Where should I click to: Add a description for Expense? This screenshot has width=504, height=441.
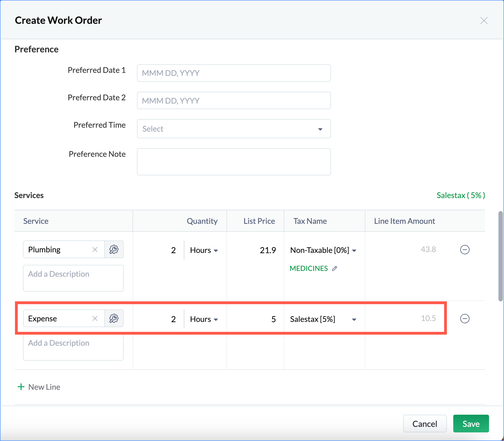[x=73, y=347]
